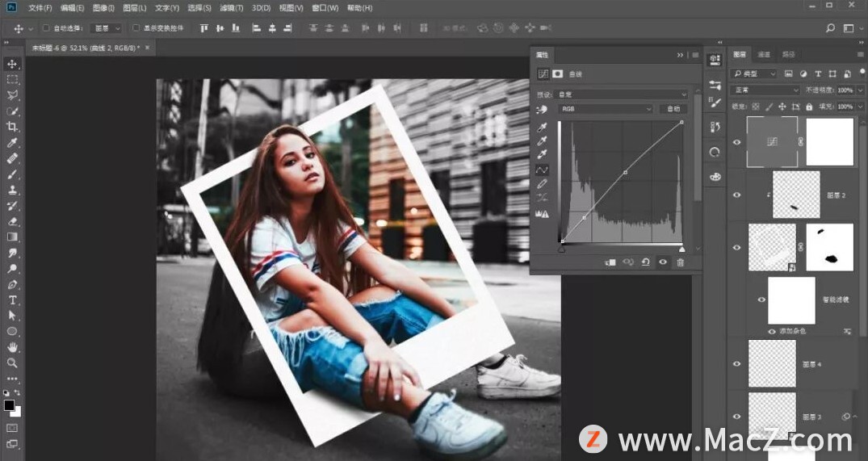Screen dimensions: 868x461
Task: Enable Show Transform Controls checkbox
Action: pyautogui.click(x=136, y=28)
